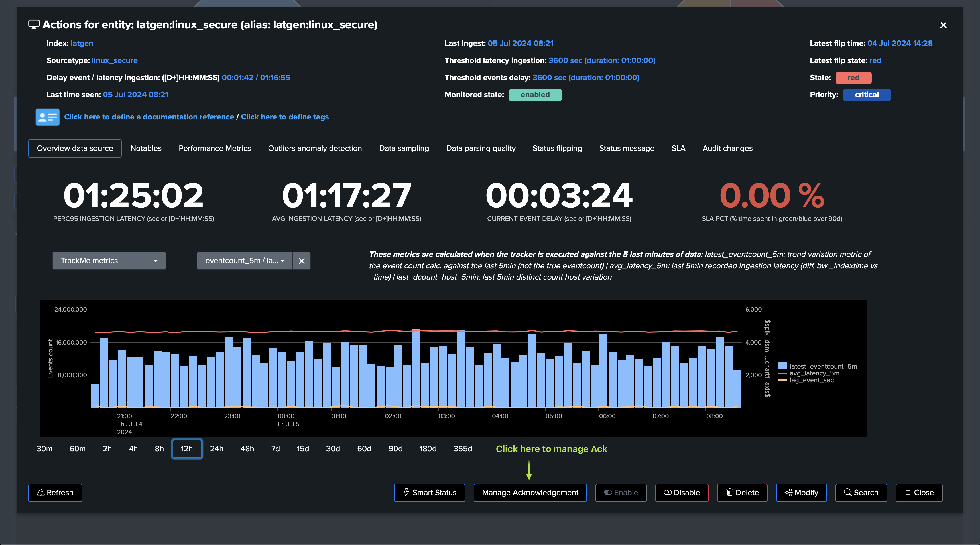Open the Status flipping tab
The height and width of the screenshot is (545, 980).
click(x=557, y=148)
